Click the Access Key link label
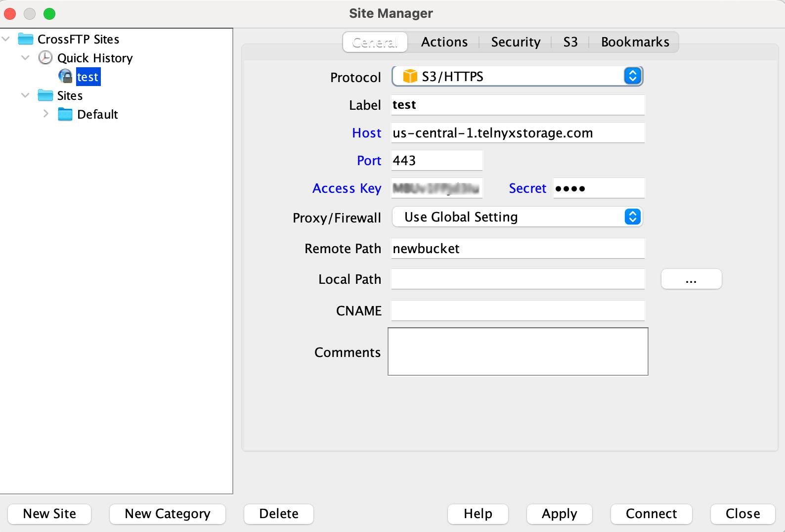The width and height of the screenshot is (785, 532). click(x=347, y=188)
